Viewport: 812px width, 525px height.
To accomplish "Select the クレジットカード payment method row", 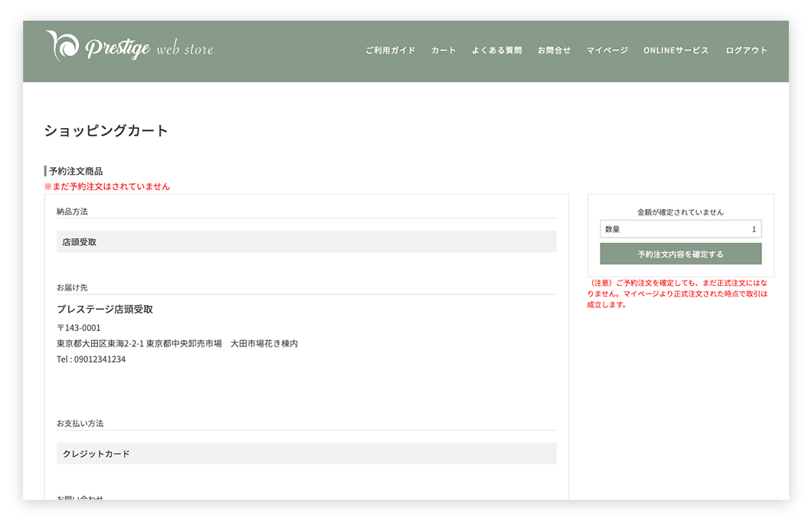I will pos(306,454).
